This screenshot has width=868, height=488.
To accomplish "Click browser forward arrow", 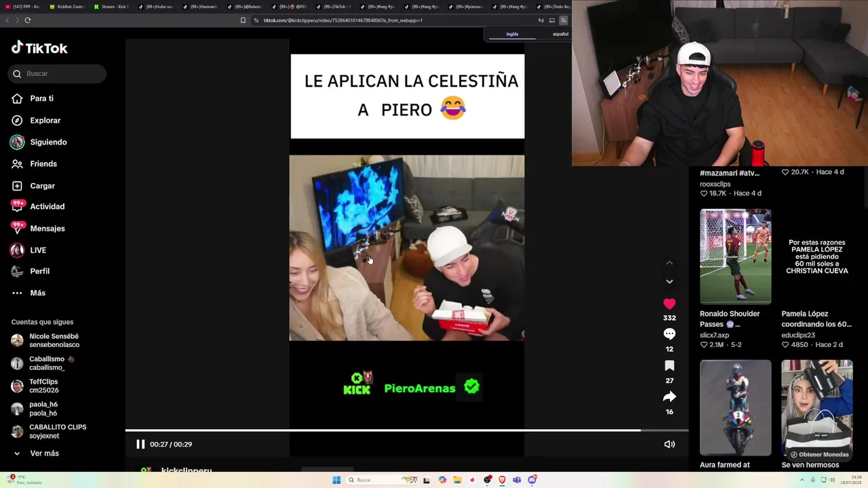I will (17, 20).
